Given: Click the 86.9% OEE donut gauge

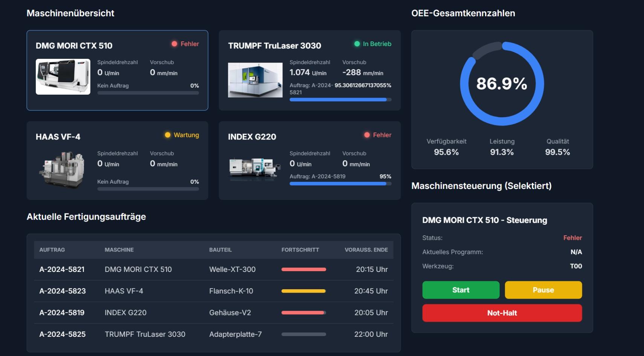Looking at the screenshot, I should click(502, 84).
